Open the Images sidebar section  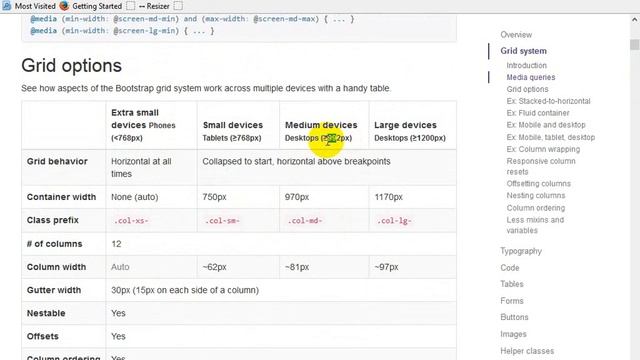click(x=513, y=334)
